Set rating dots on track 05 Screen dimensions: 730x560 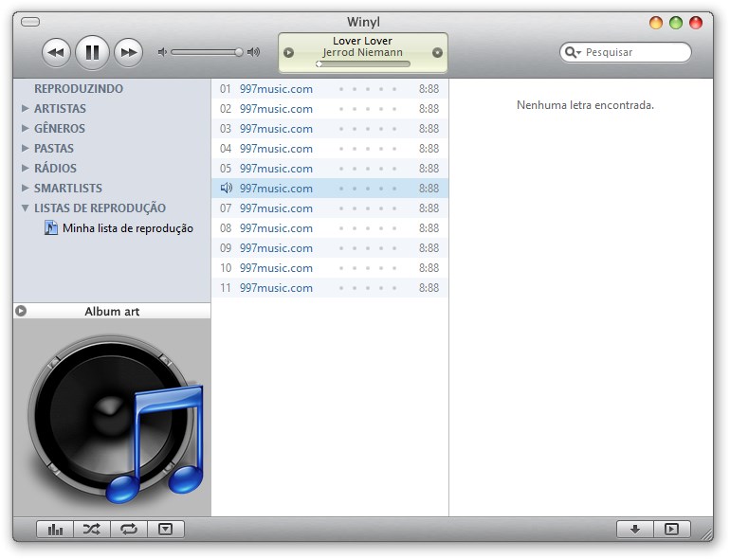(x=368, y=169)
